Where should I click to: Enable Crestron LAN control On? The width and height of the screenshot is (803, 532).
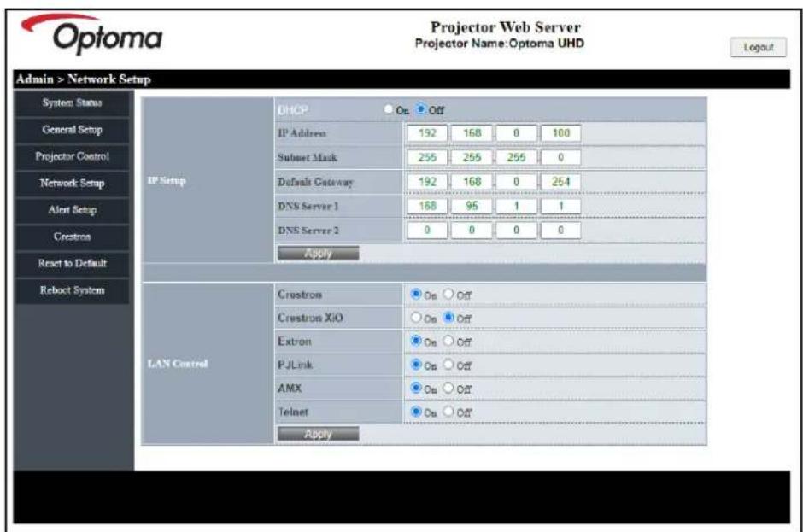[416, 294]
